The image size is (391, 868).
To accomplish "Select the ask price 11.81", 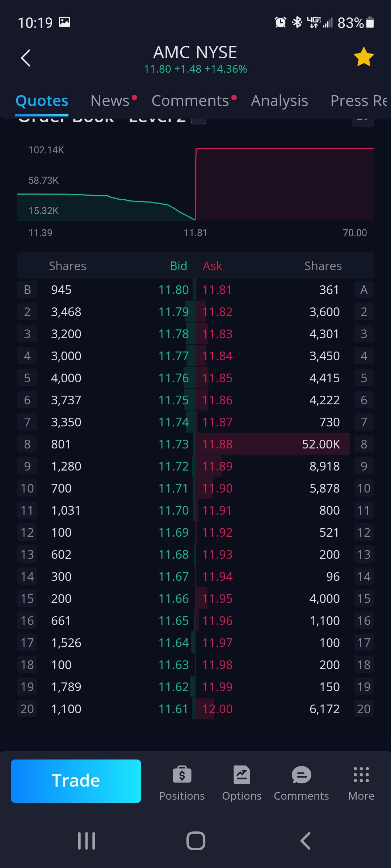I will tap(217, 290).
